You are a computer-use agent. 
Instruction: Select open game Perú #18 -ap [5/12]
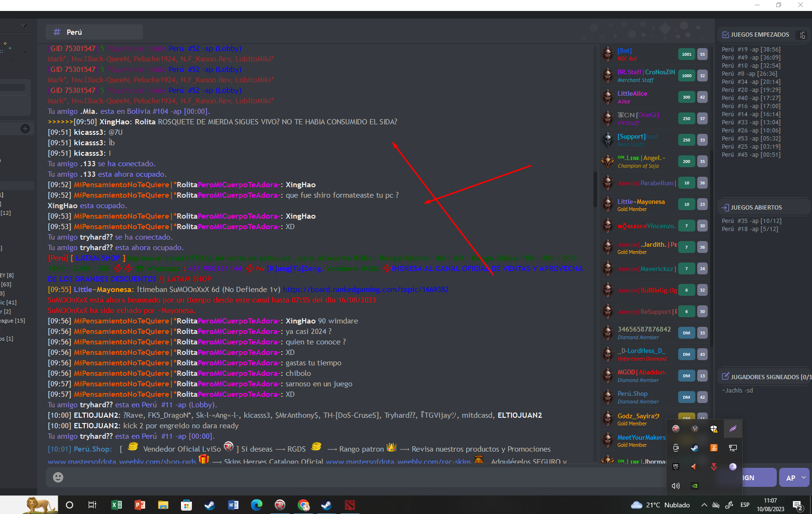(750, 229)
